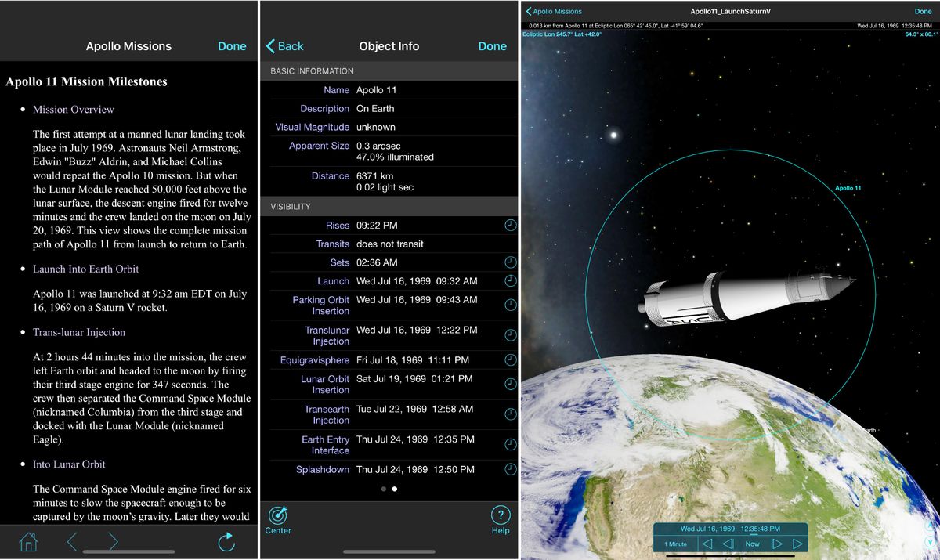Tap the date and time display in time controls

click(x=730, y=529)
